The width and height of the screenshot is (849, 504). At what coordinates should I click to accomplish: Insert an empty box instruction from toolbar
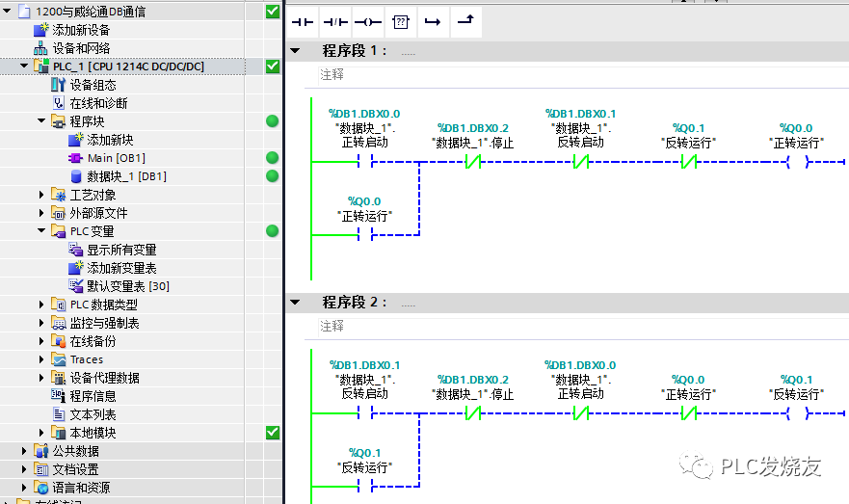[x=401, y=22]
